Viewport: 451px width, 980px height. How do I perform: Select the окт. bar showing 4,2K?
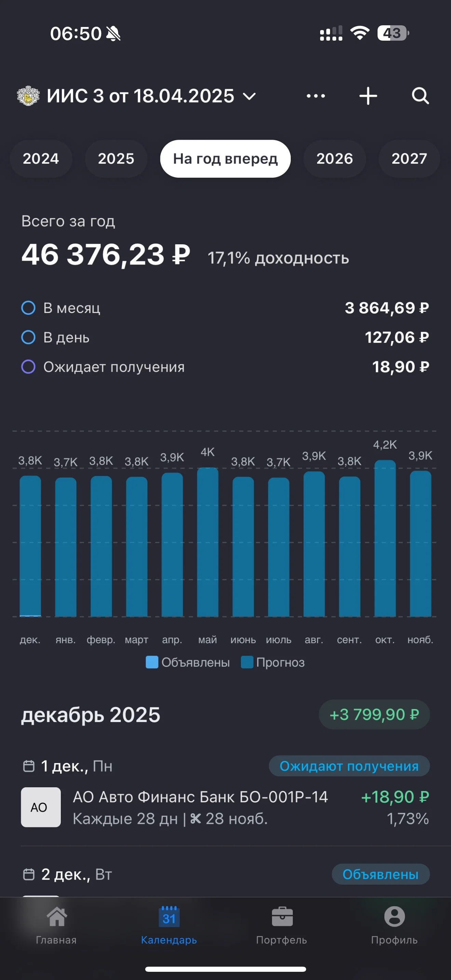click(385, 538)
